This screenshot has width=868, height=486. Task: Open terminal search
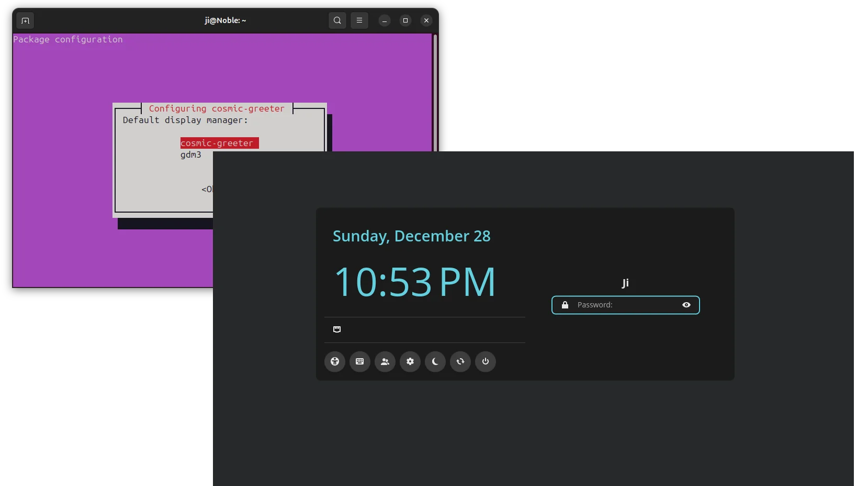[x=337, y=20]
